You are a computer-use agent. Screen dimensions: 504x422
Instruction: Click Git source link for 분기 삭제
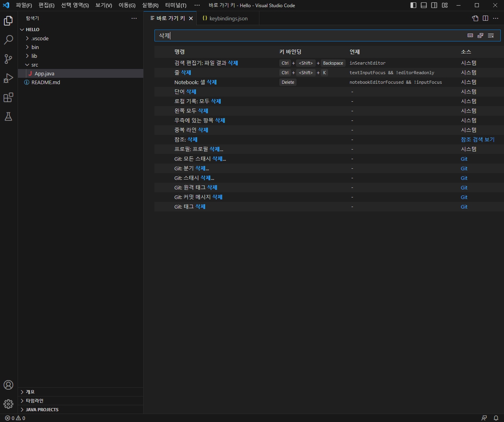click(x=464, y=168)
